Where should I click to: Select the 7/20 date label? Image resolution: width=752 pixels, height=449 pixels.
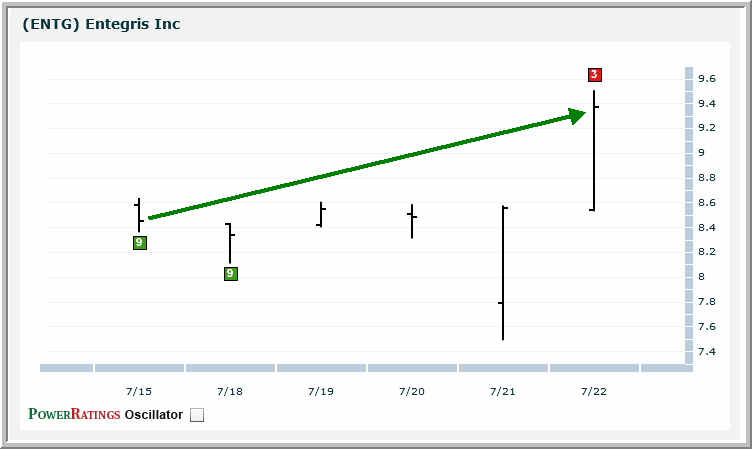(411, 391)
